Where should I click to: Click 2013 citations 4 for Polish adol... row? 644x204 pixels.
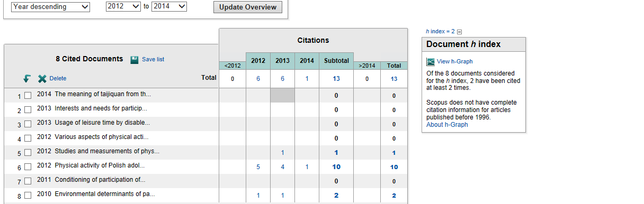click(x=282, y=167)
